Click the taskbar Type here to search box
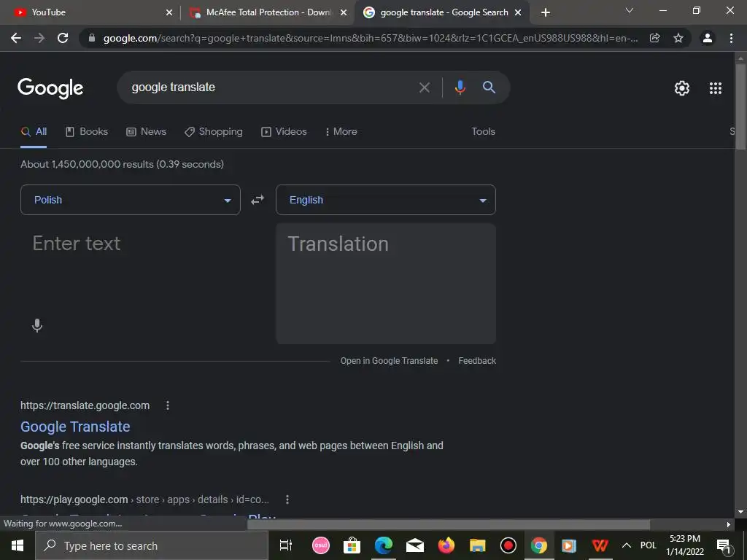 click(152, 545)
